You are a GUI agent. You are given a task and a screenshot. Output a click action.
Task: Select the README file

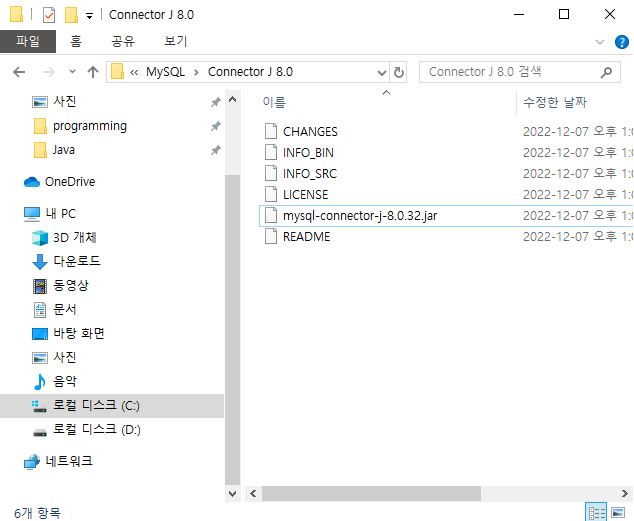pyautogui.click(x=306, y=237)
